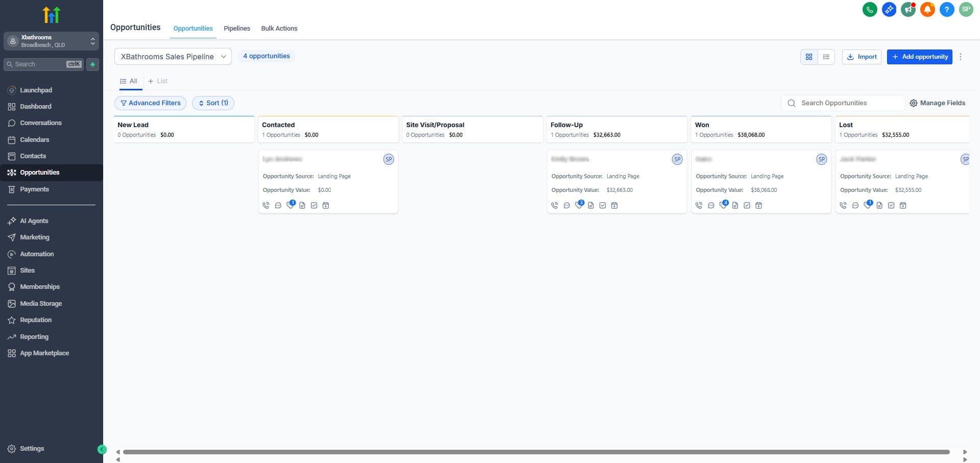Viewport: 980px width, 463px height.
Task: Click the Add opportunity button
Action: (919, 57)
